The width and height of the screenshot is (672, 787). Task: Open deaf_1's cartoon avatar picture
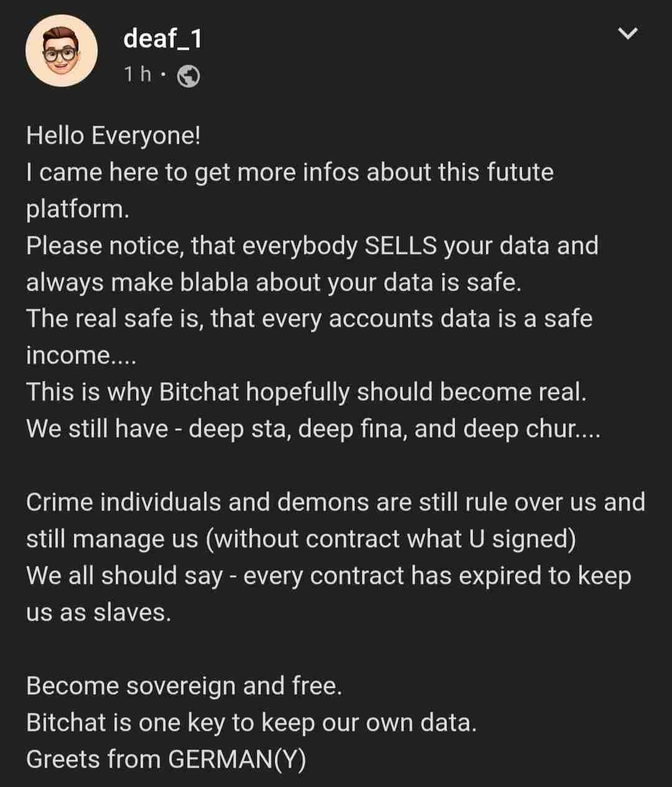click(61, 51)
